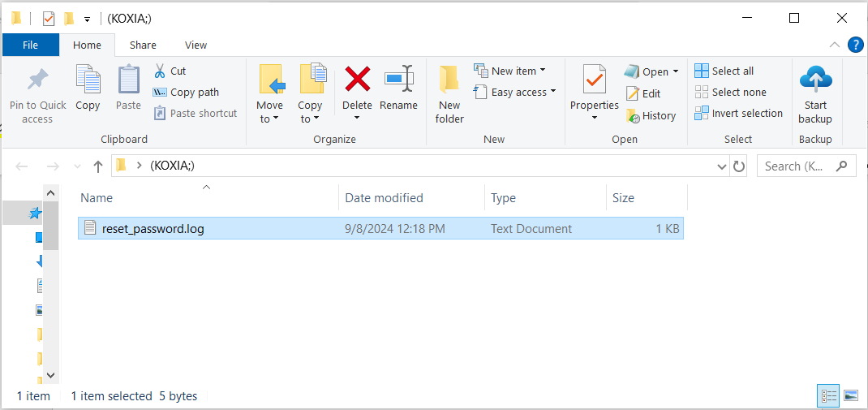
Task: Click the Properties checkmark icon
Action: coord(594,80)
